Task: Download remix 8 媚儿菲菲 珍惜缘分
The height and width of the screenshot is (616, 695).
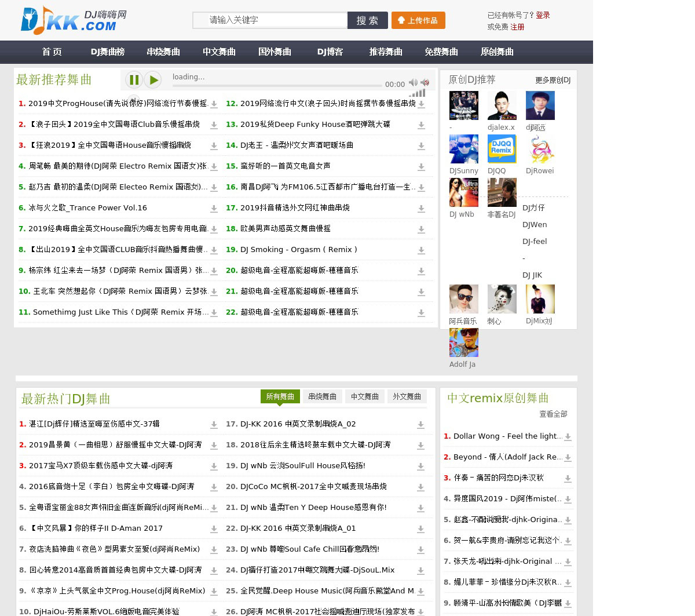Action: (568, 583)
